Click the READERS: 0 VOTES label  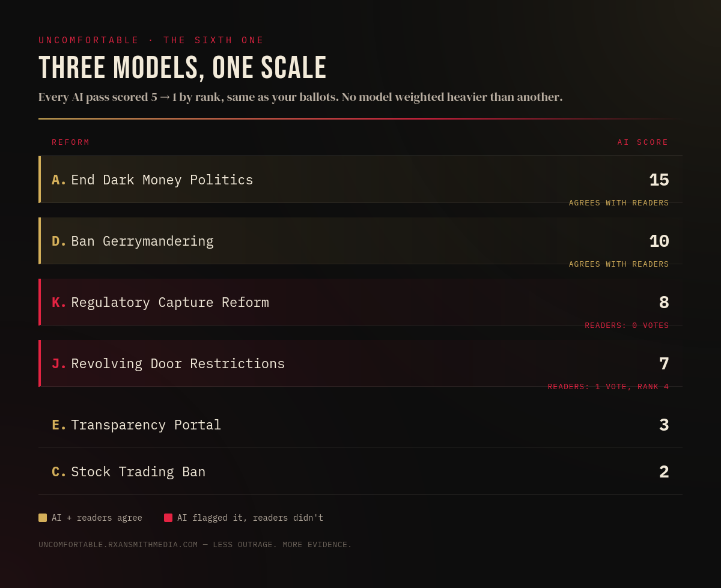627,326
